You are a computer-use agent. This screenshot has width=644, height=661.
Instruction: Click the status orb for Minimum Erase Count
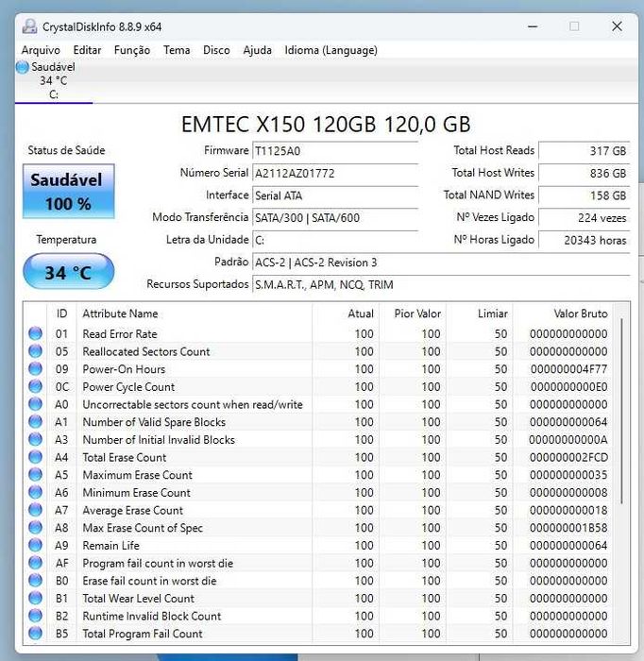tap(35, 492)
